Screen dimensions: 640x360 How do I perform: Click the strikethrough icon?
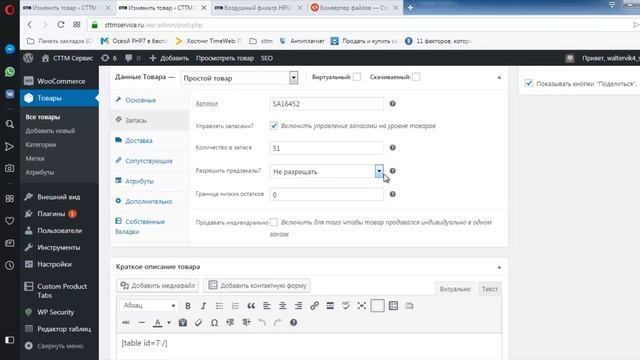coord(126,322)
